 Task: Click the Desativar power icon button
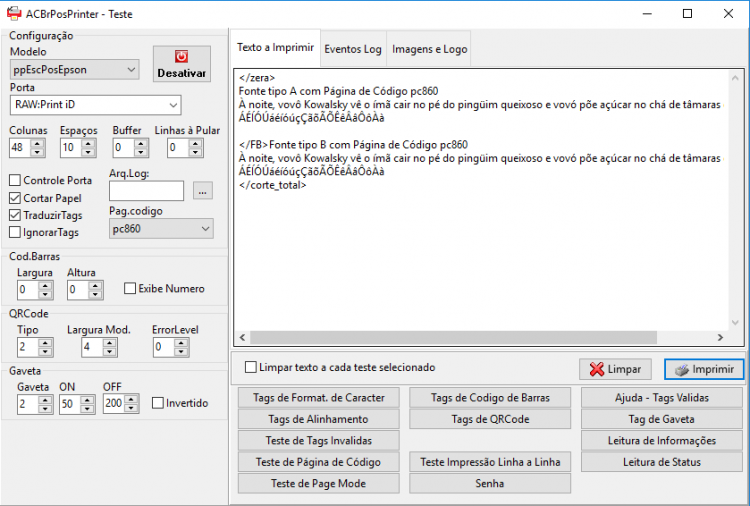click(182, 64)
